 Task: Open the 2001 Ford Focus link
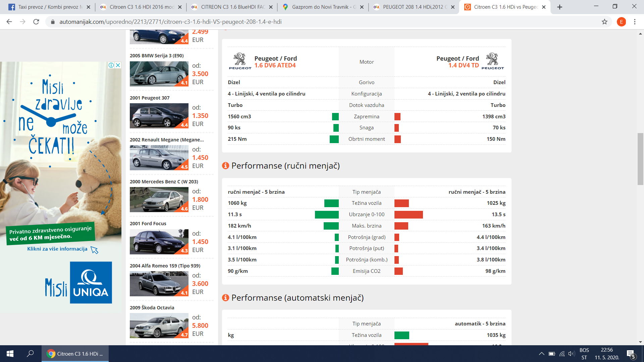148,224
